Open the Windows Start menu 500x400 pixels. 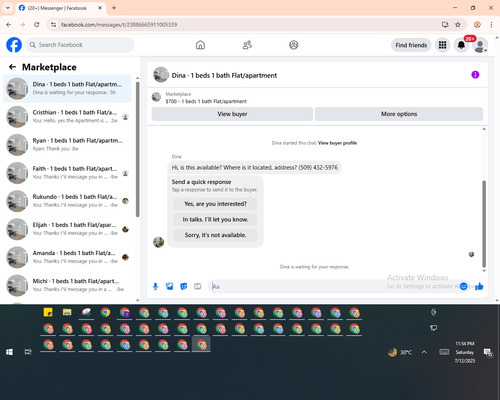coord(9,352)
